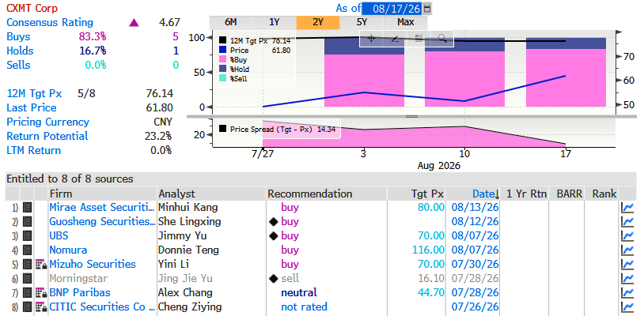This screenshot has height=316, width=644.
Task: Open report document icon for Guosheng Securities row
Action: tap(27, 222)
